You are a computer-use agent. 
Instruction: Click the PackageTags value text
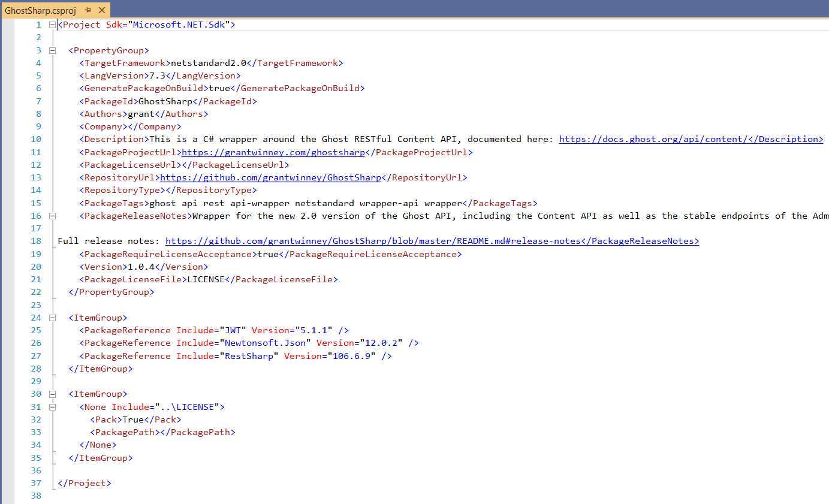click(x=306, y=203)
